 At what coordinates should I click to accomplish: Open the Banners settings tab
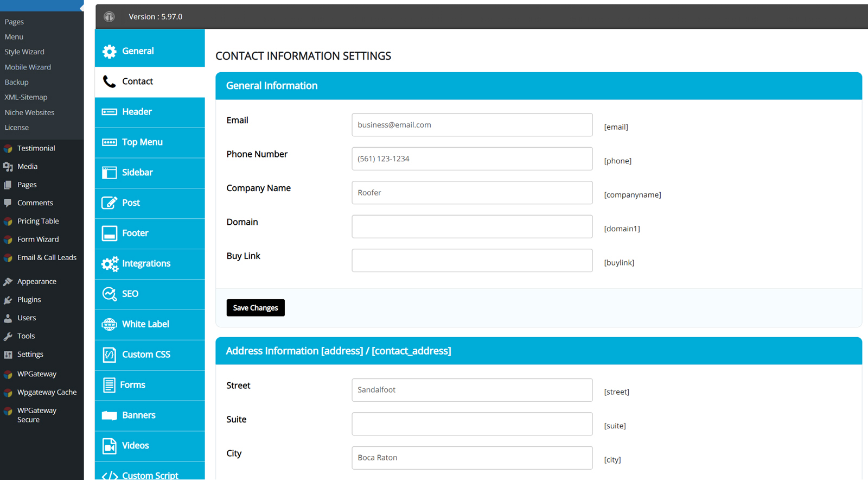(x=138, y=415)
